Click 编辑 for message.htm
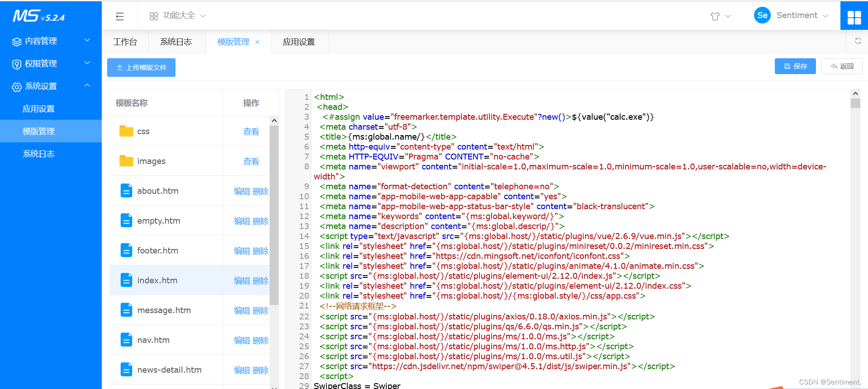Viewport: 868px width, 389px height. tap(242, 310)
